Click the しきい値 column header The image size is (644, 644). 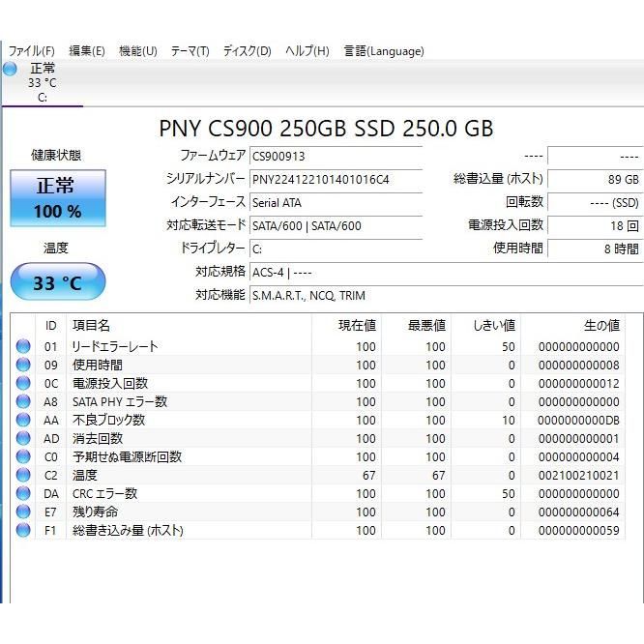tap(486, 326)
